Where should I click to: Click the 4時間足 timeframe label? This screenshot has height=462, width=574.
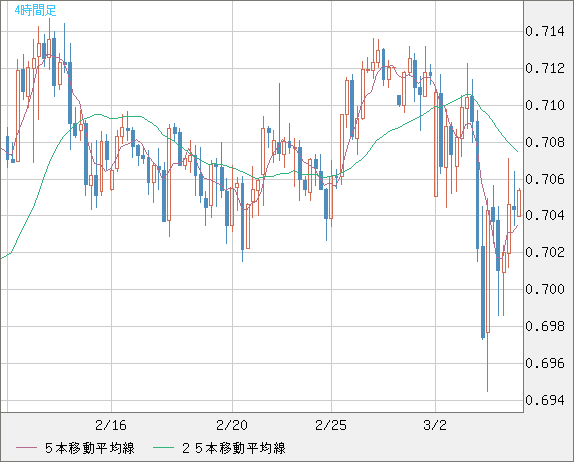(36, 10)
